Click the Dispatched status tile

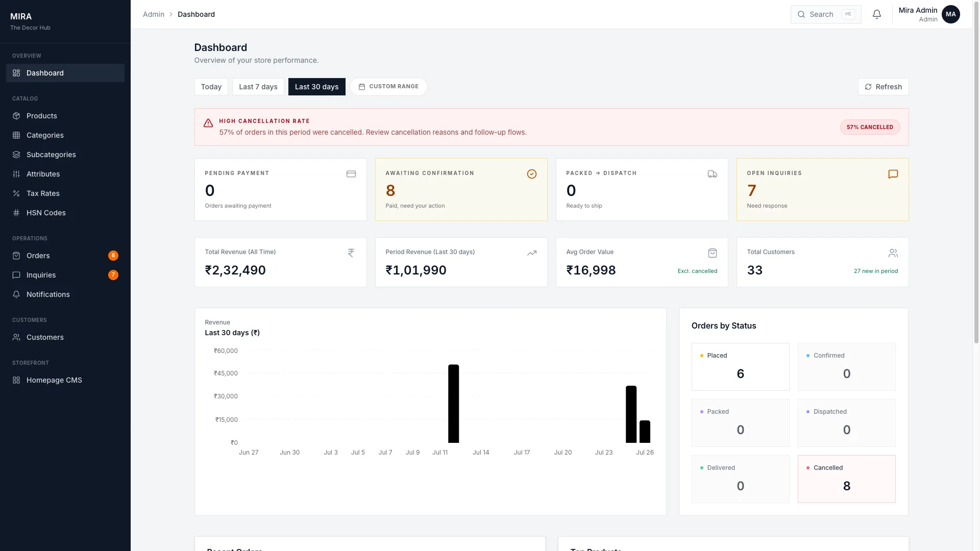click(846, 422)
